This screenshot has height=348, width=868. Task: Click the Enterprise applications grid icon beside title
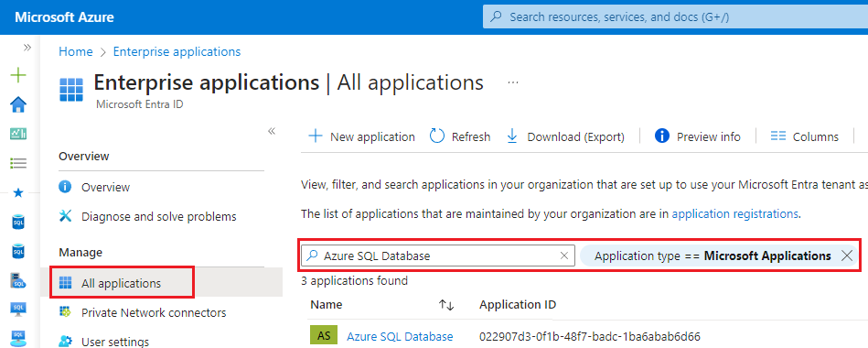70,90
